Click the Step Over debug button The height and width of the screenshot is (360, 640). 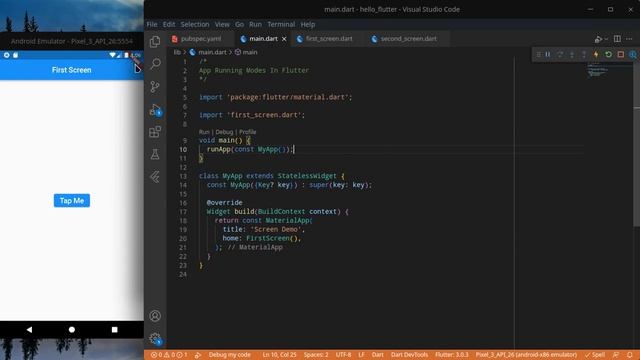click(x=560, y=54)
